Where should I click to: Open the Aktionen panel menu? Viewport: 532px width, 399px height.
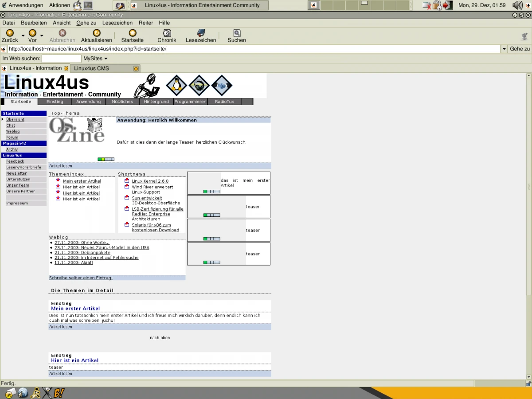59,5
